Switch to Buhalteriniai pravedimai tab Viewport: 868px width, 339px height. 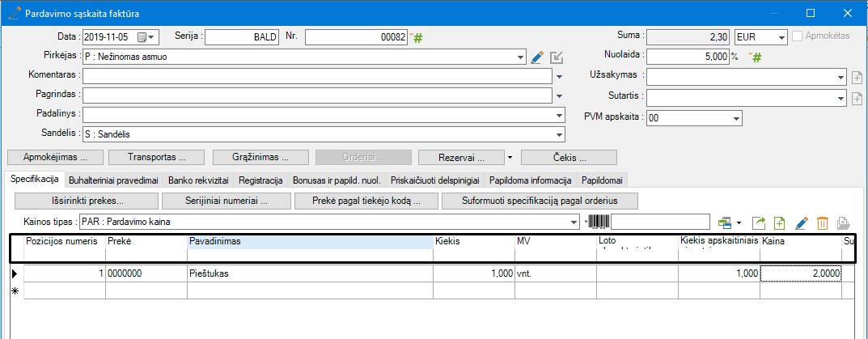pos(113,180)
